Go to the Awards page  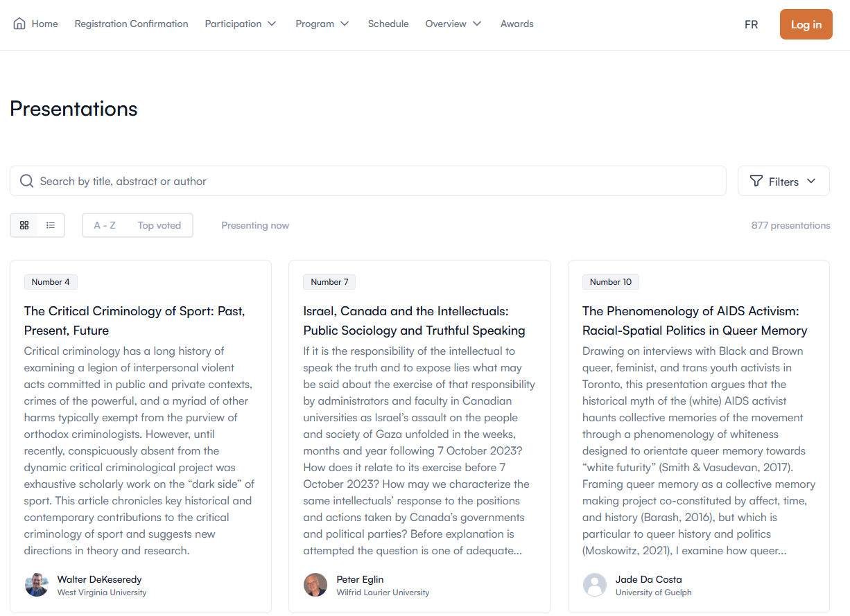tap(517, 24)
